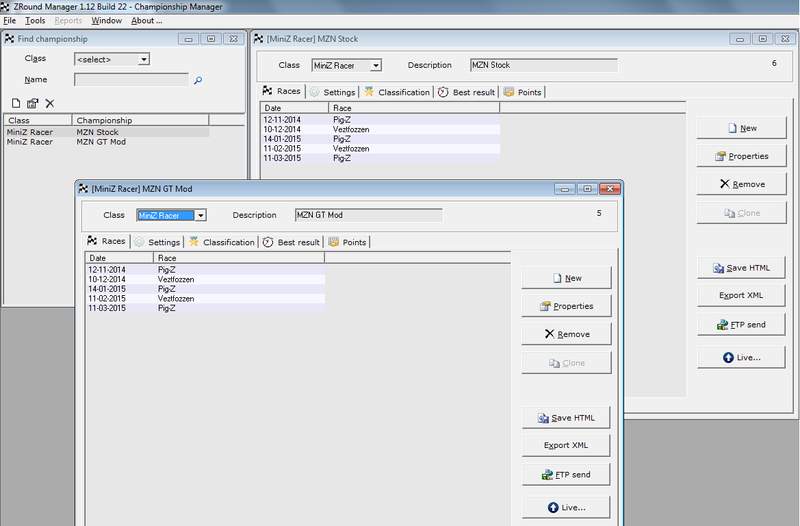Click Live... button in the MZN Stock window
800x526 pixels.
coord(741,357)
